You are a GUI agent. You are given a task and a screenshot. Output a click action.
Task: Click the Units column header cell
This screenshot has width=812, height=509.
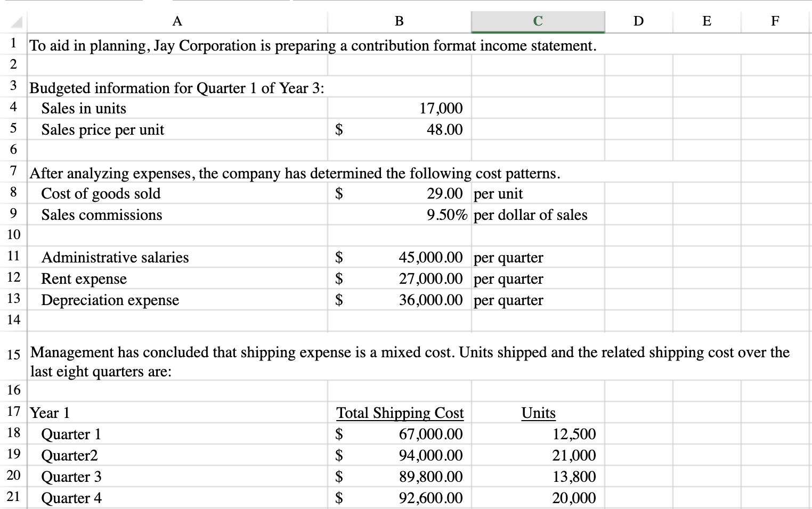pyautogui.click(x=538, y=413)
